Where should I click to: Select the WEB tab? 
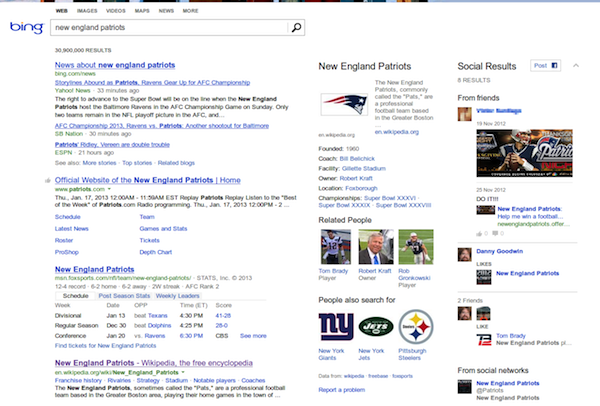click(62, 11)
